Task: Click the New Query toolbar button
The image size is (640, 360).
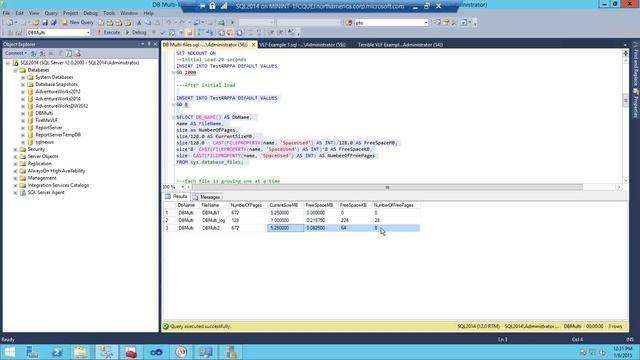Action: (x=77, y=22)
